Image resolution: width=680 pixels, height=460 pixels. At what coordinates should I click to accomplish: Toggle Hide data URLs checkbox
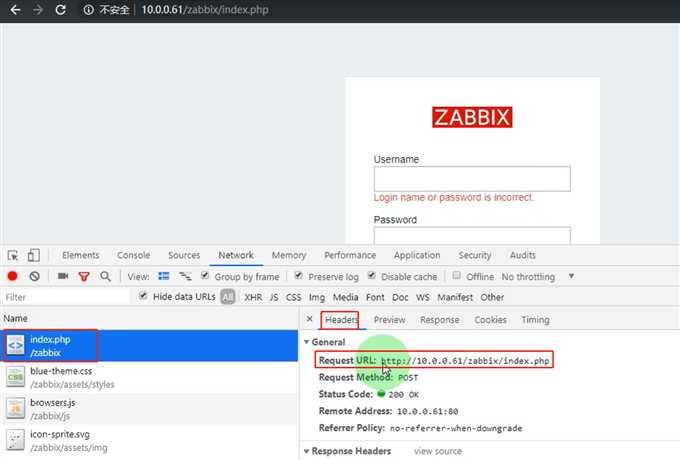click(x=143, y=296)
